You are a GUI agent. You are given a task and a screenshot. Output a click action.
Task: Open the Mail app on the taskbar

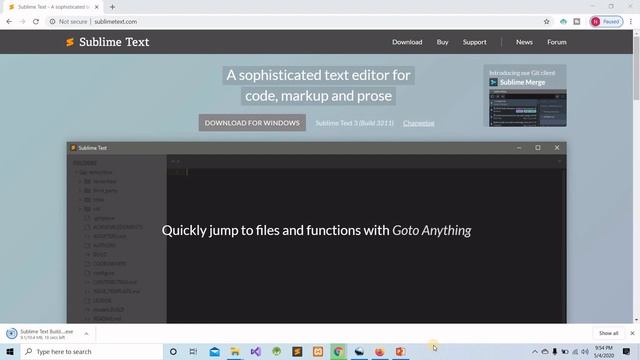[214, 351]
